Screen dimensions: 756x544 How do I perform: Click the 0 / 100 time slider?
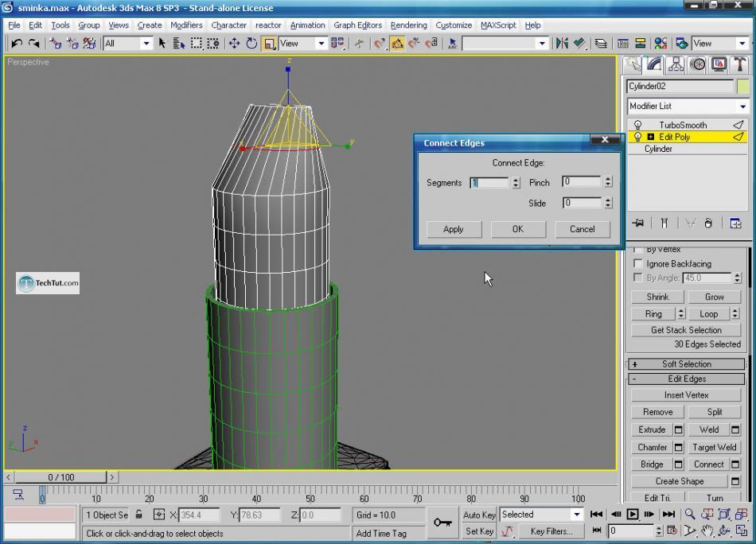(60, 477)
